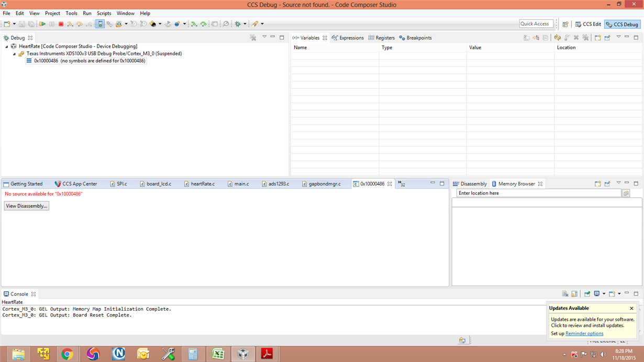Click the Continuous Refresh icon in Variables view
Image resolution: width=644 pixels, height=362 pixels.
tap(557, 38)
